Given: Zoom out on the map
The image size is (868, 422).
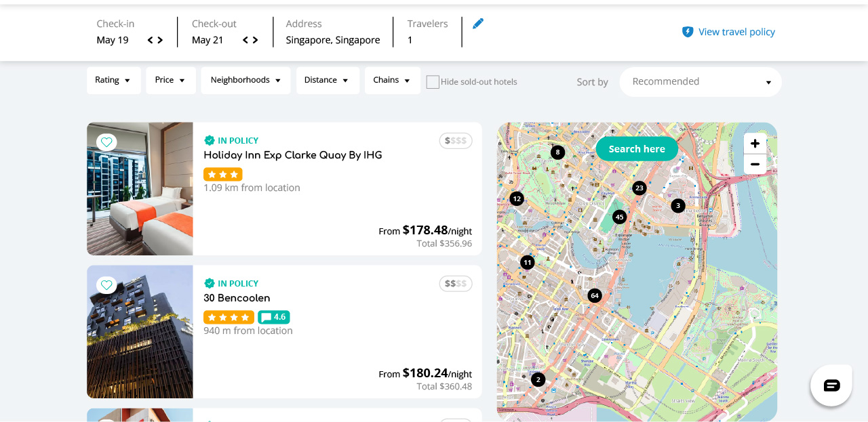Looking at the screenshot, I should click(755, 164).
